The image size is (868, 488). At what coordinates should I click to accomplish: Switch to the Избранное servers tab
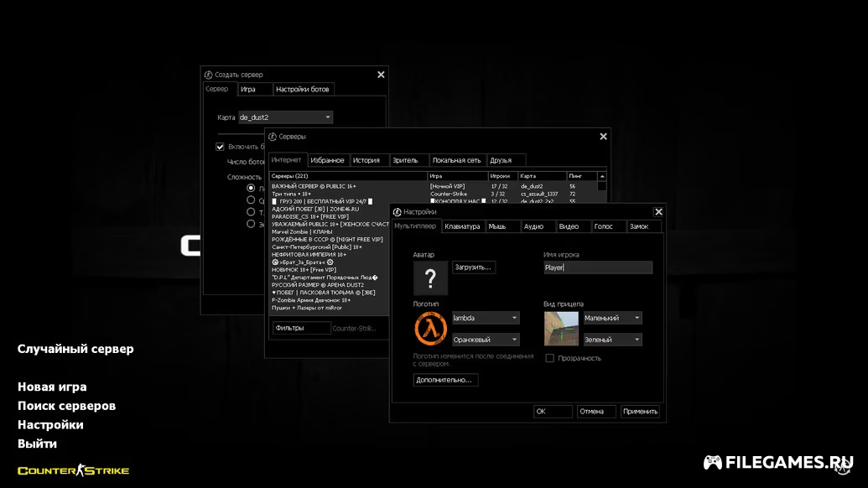coord(328,160)
